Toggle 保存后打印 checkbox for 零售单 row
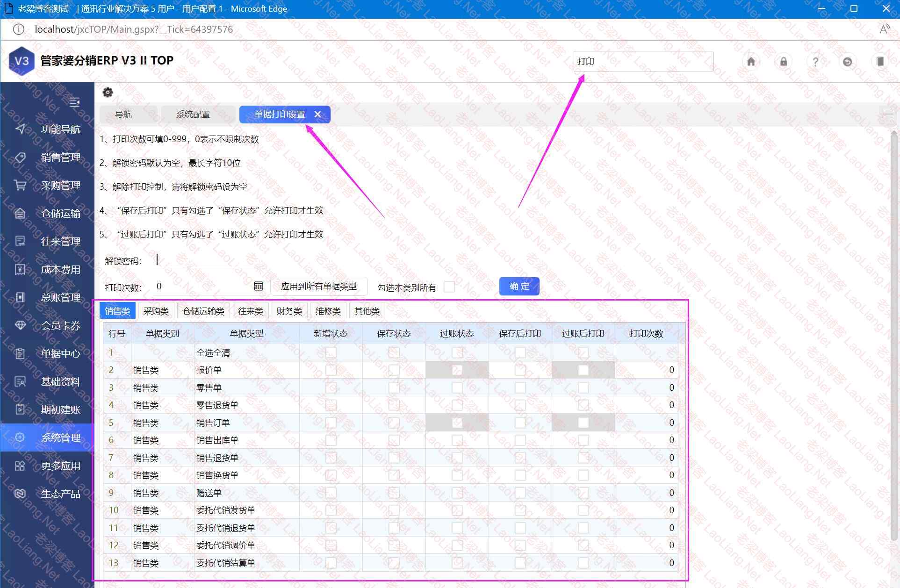This screenshot has width=900, height=588. [x=520, y=387]
